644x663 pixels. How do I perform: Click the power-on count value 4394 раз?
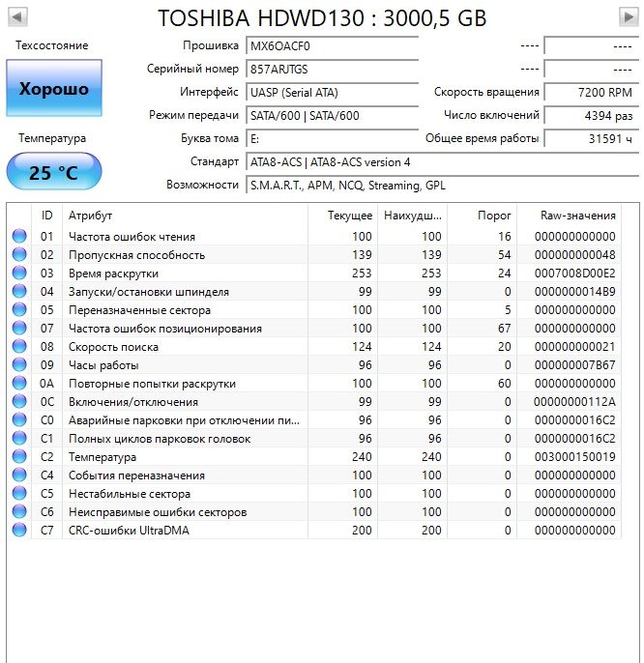591,115
